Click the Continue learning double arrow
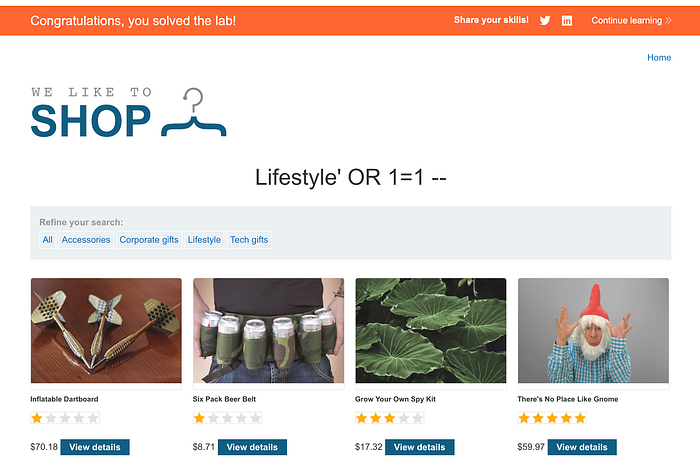 (x=668, y=21)
